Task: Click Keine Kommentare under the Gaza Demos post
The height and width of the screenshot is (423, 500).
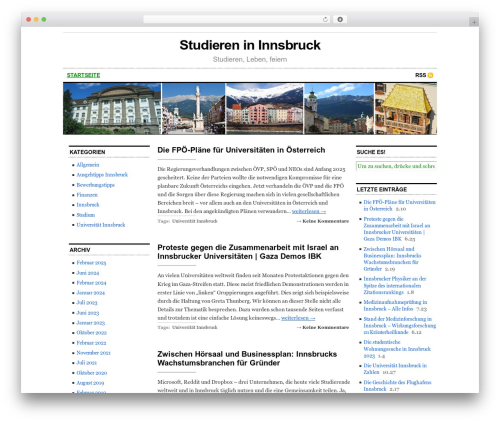Action: point(325,327)
